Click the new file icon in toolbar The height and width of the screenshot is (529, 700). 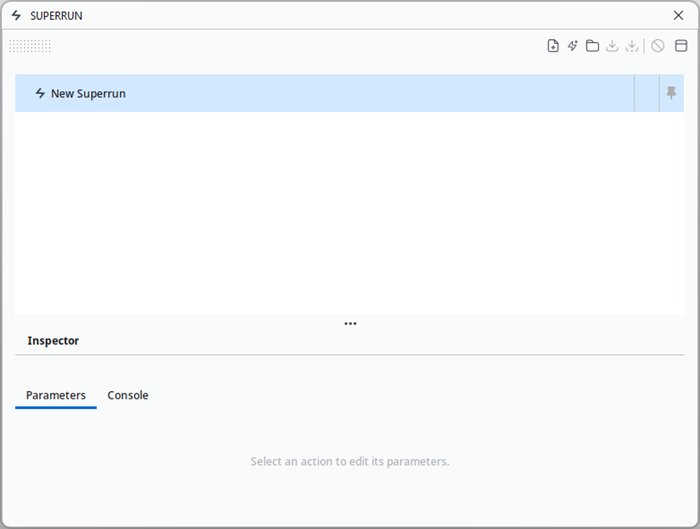tap(553, 46)
